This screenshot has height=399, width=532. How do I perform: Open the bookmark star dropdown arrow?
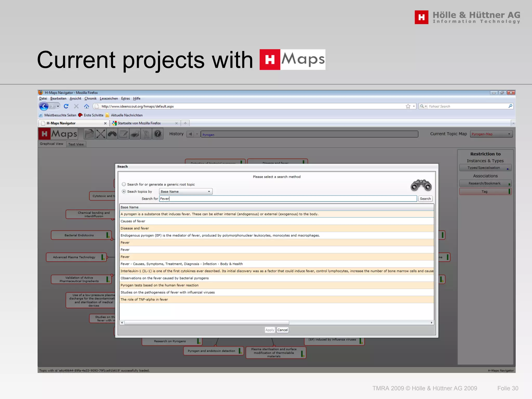tap(414, 106)
